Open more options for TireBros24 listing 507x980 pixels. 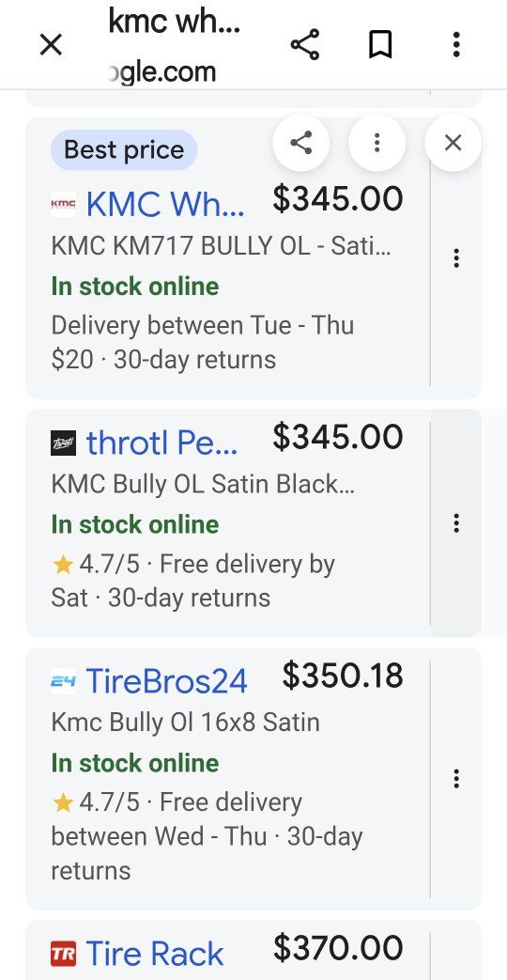coord(456,779)
